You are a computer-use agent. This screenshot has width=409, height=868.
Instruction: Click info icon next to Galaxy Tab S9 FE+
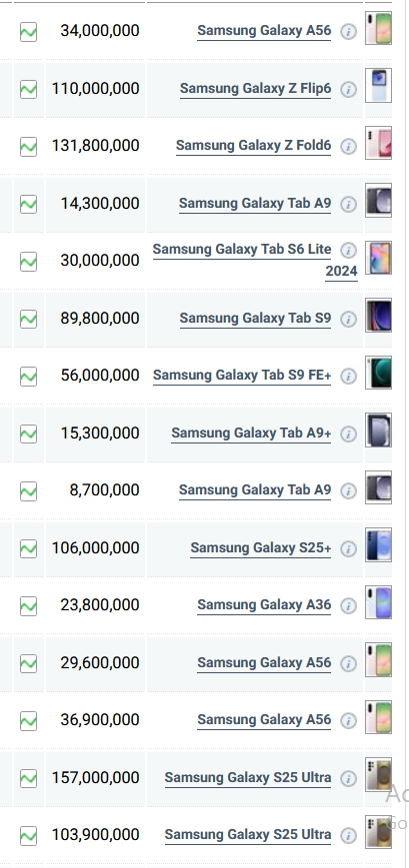click(x=348, y=376)
